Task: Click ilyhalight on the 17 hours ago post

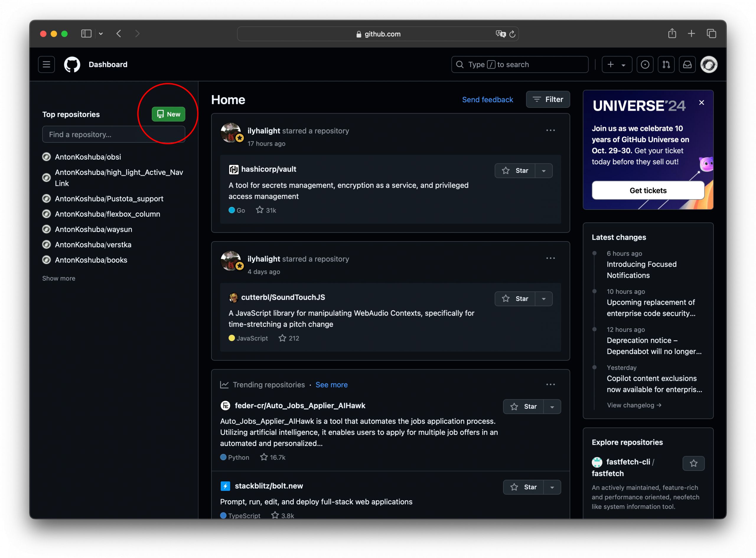Action: (264, 131)
